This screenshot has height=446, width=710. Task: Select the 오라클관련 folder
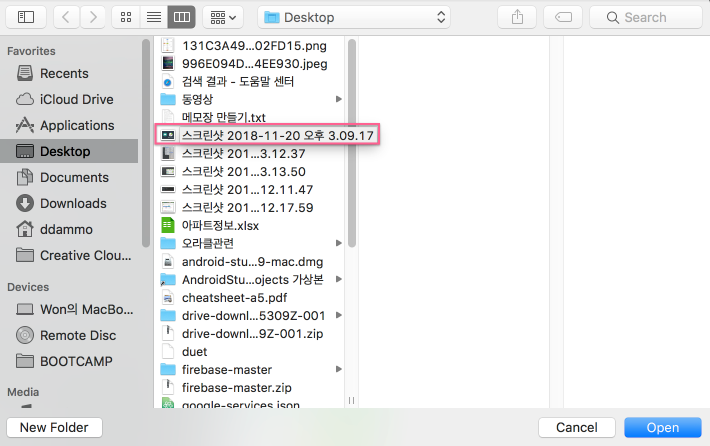point(249,244)
